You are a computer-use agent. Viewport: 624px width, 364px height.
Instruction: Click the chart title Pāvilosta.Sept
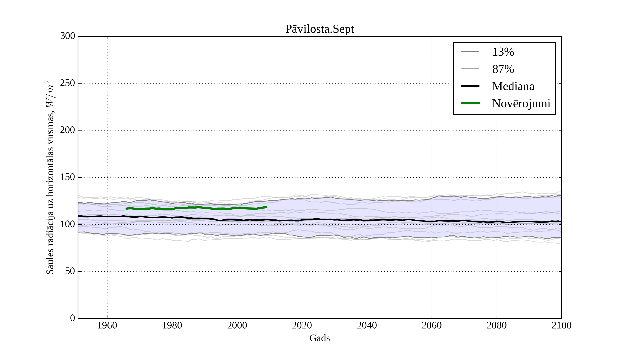pyautogui.click(x=319, y=29)
